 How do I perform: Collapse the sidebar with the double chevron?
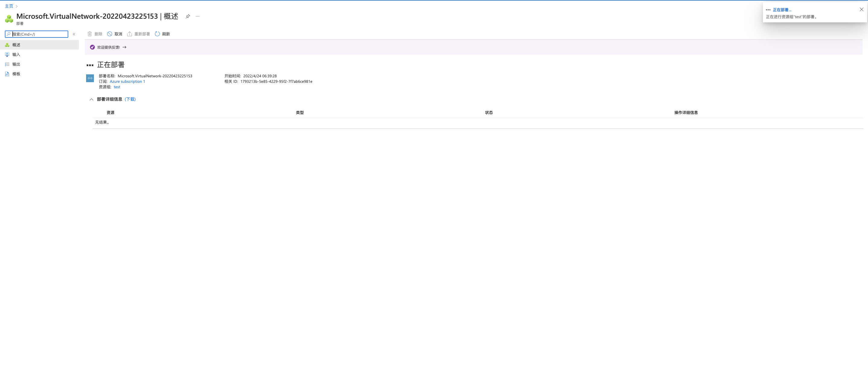click(x=74, y=34)
